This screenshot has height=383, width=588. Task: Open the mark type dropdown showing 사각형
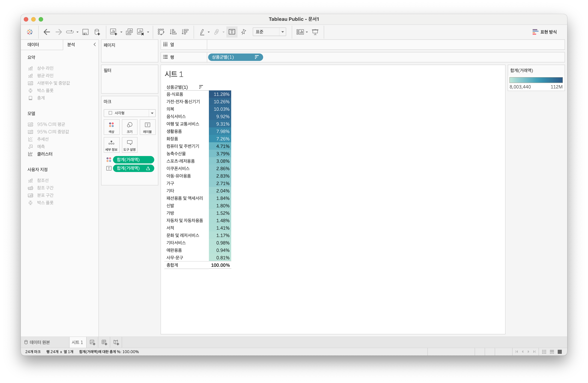coord(130,113)
